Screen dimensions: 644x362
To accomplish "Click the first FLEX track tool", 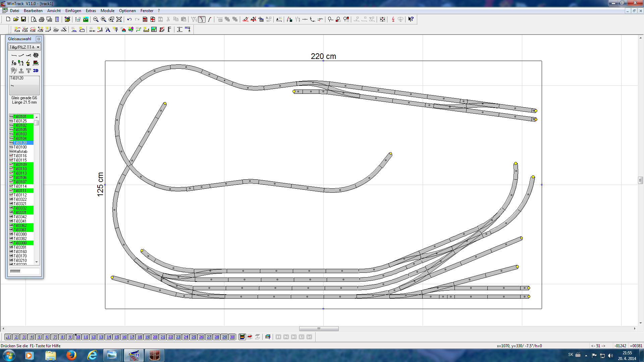I will [x=17, y=30].
